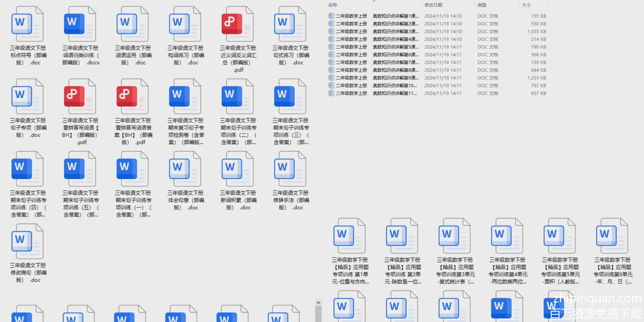Click DOC 文档 type in the 550 KB row
The height and width of the screenshot is (322, 644).
tap(488, 24)
